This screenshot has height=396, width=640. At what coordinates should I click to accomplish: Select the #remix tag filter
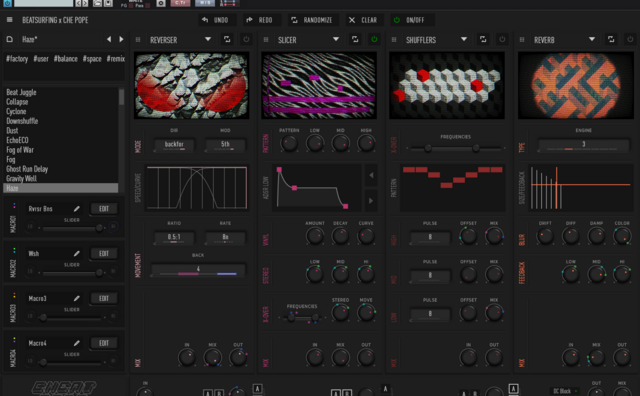pyautogui.click(x=116, y=59)
